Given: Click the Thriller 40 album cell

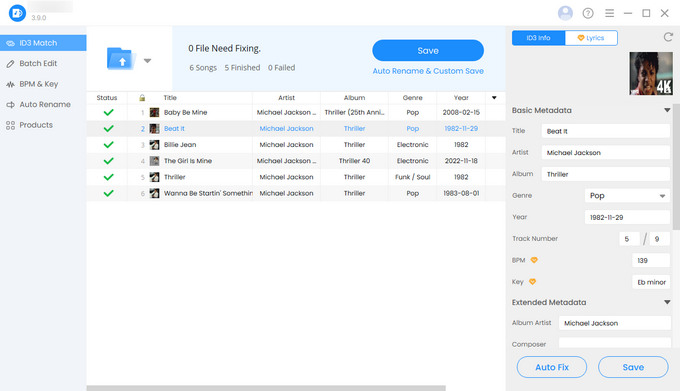Looking at the screenshot, I should (x=354, y=161).
